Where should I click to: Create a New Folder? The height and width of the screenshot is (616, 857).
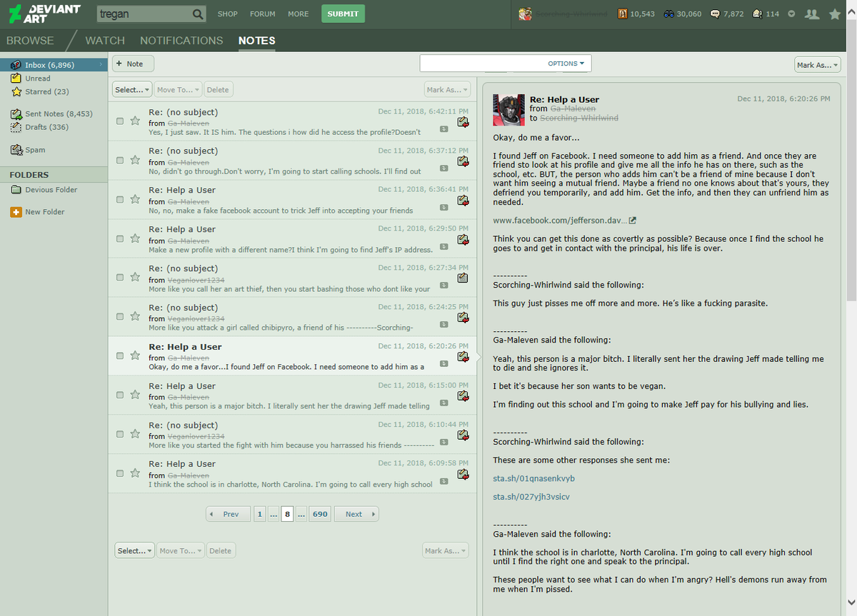pyautogui.click(x=37, y=212)
